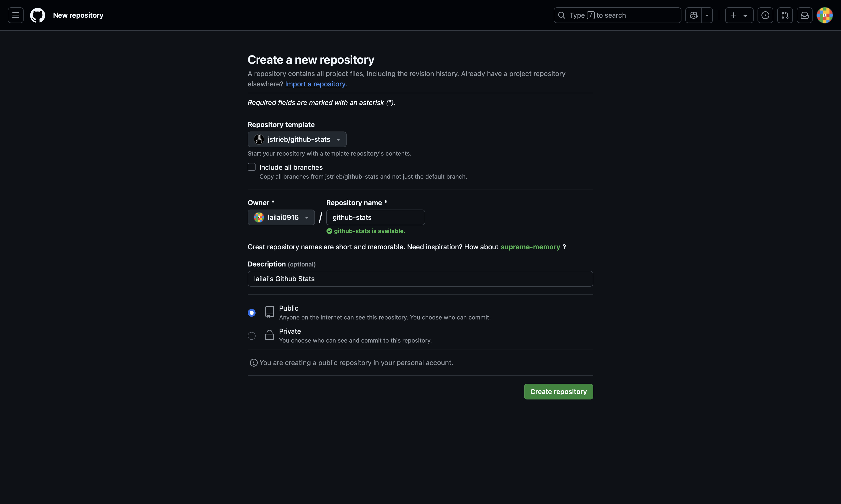This screenshot has width=841, height=504.
Task: Click the Create repository button
Action: (558, 392)
